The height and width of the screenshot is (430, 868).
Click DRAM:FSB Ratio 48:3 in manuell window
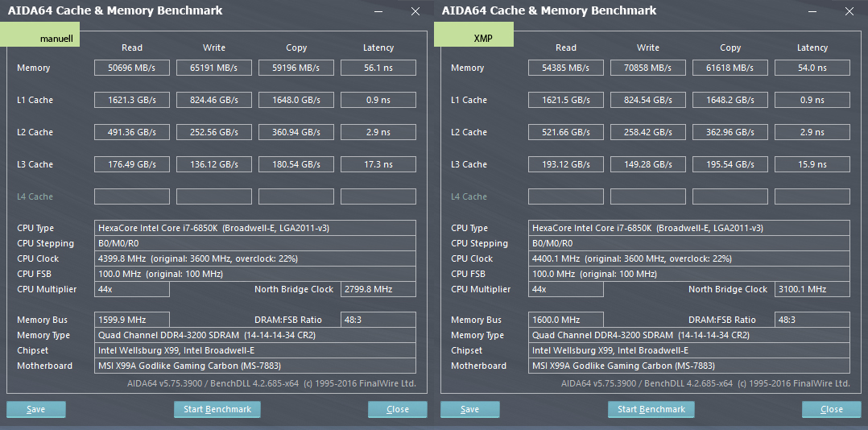click(x=378, y=320)
